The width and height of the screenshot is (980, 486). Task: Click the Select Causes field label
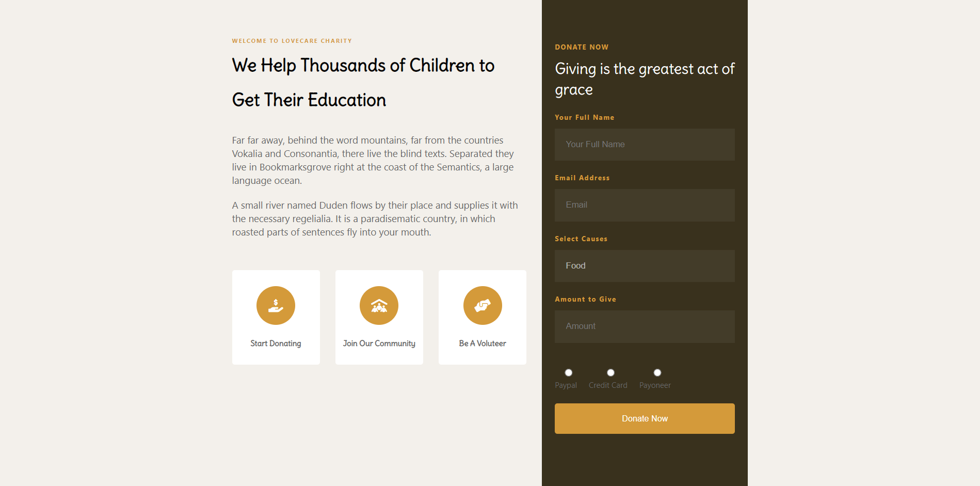[581, 239]
